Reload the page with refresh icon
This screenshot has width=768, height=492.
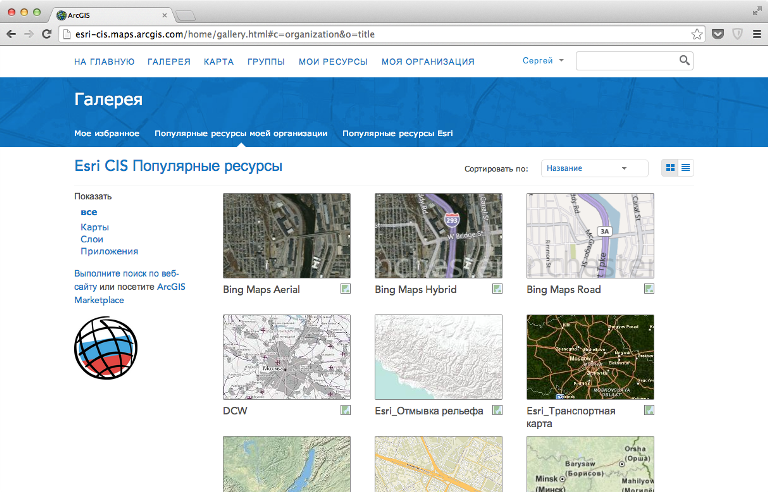click(x=47, y=34)
